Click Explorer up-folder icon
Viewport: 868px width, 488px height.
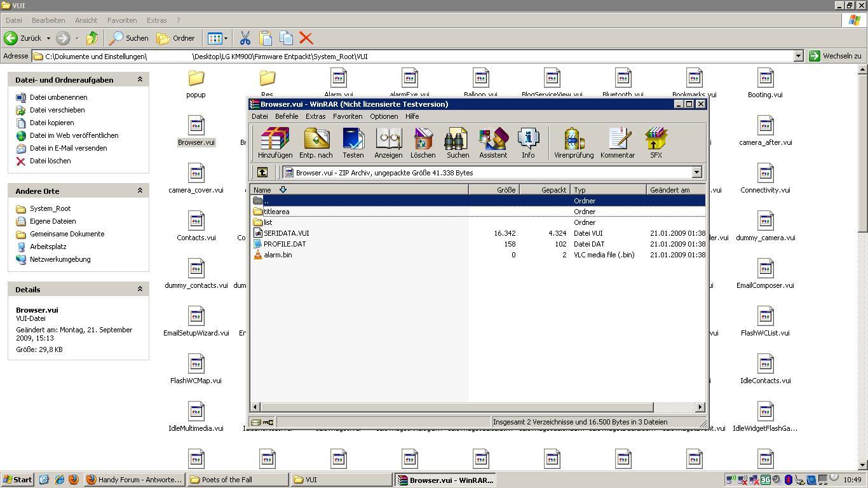(92, 38)
